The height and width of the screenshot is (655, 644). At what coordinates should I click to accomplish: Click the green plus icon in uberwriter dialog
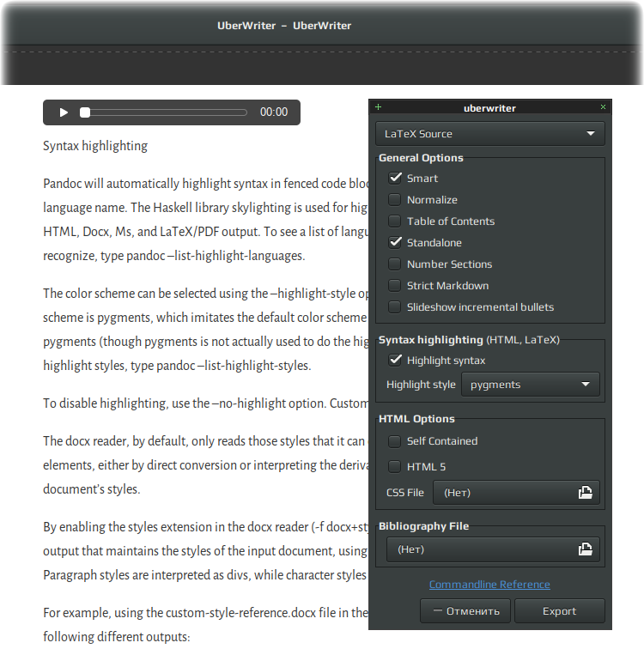[378, 107]
